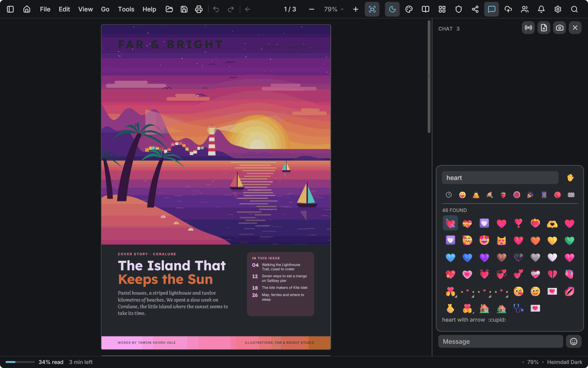The width and height of the screenshot is (588, 368).
Task: Open the File menu
Action: [45, 9]
